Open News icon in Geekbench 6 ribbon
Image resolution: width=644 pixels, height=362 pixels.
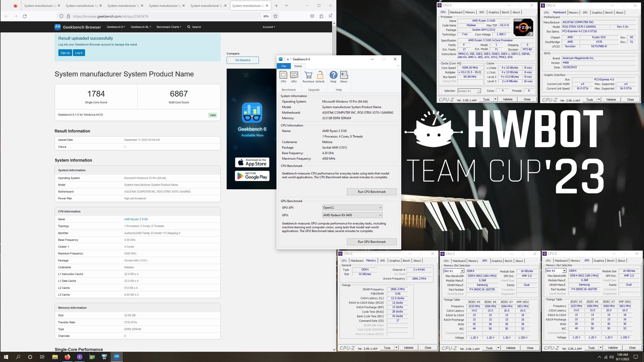click(344, 77)
